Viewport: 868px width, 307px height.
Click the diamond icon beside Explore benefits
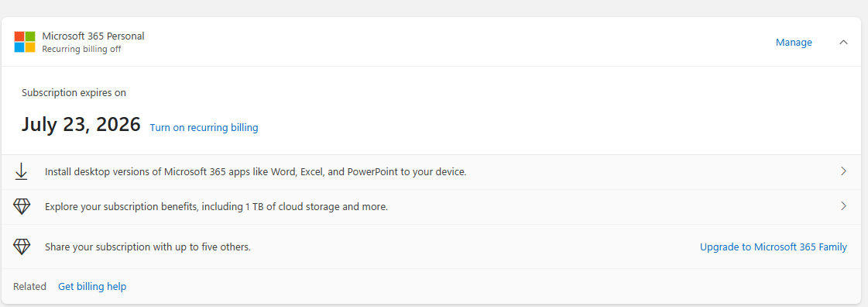tap(21, 207)
